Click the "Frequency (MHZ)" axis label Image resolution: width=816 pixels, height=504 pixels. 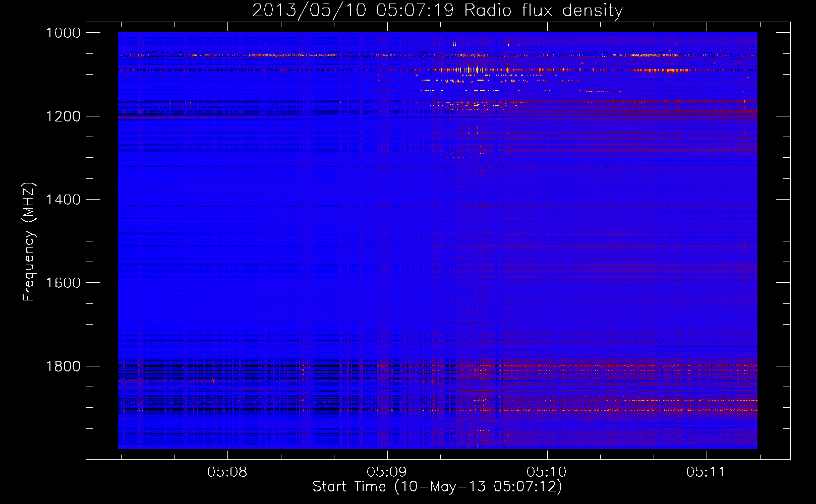(29, 242)
